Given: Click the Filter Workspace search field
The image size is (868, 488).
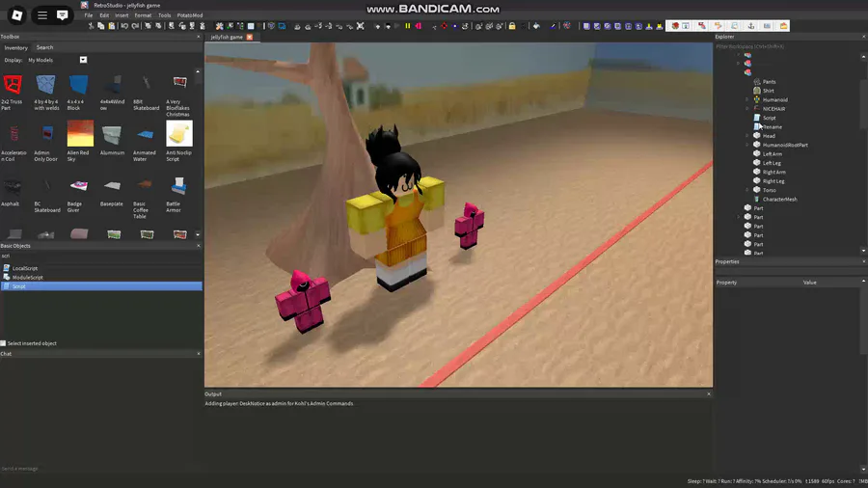Looking at the screenshot, I should coord(789,46).
